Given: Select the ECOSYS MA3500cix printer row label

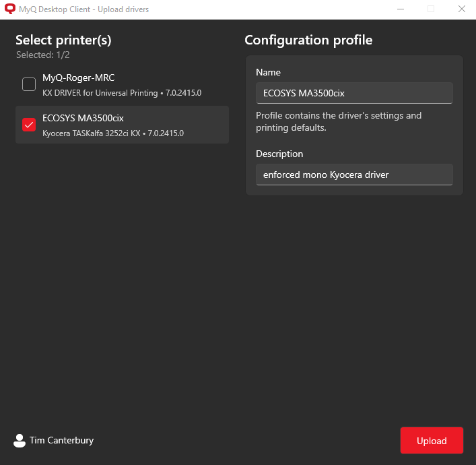Looking at the screenshot, I should click(83, 118).
